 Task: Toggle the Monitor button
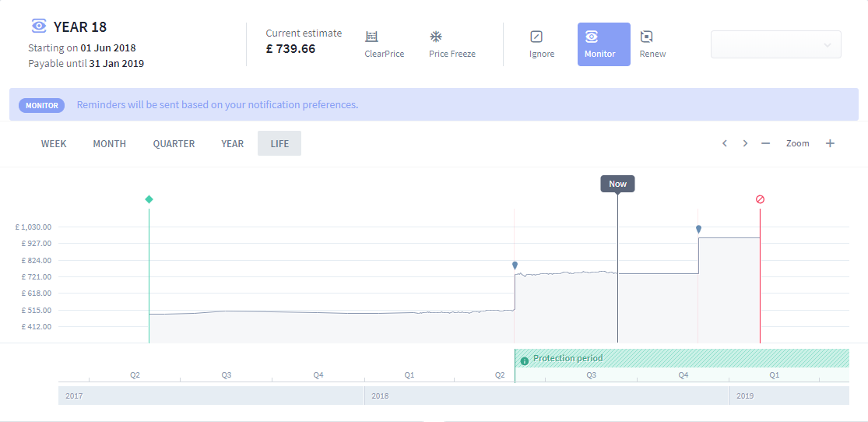point(604,44)
